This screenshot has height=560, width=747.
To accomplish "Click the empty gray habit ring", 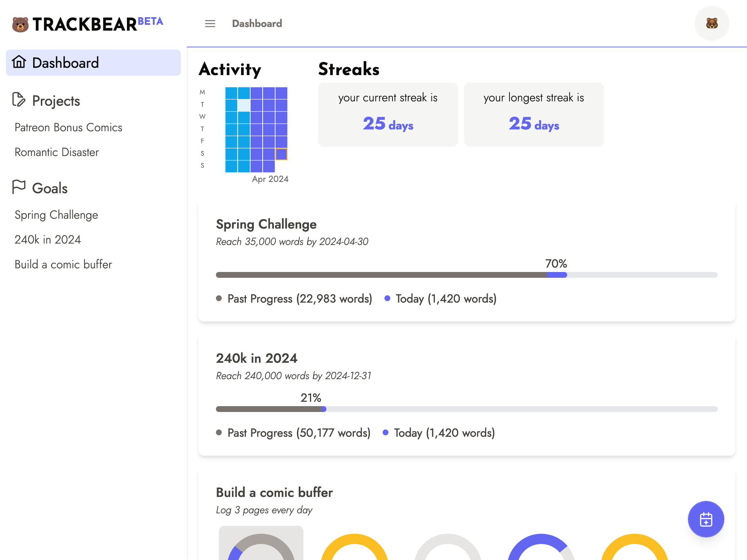I will coord(448,547).
